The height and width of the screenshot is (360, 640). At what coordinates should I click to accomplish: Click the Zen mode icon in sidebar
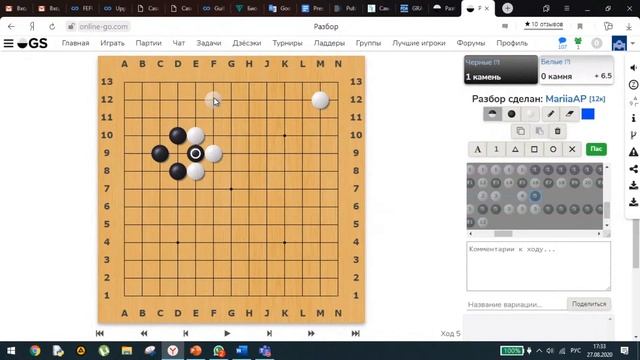pyautogui.click(x=633, y=85)
